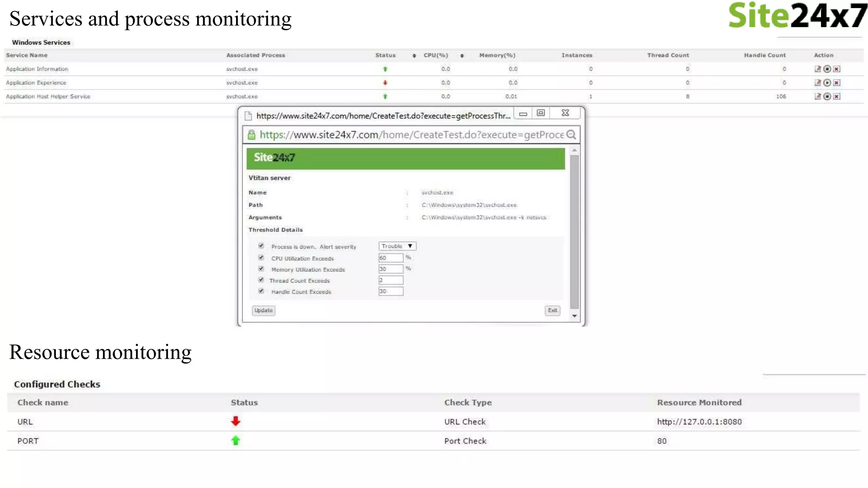The width and height of the screenshot is (868, 488).
Task: Click the Instances column header
Action: (577, 55)
